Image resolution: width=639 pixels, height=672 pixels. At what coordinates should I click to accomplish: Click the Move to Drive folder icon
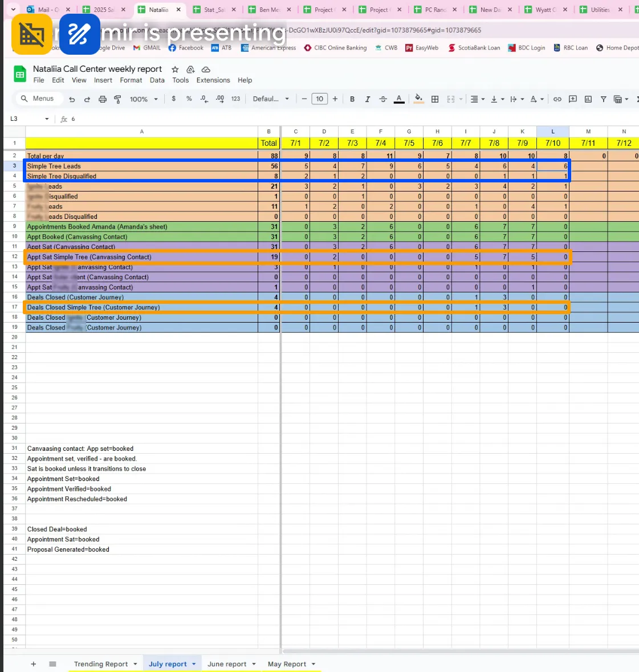[x=191, y=70]
